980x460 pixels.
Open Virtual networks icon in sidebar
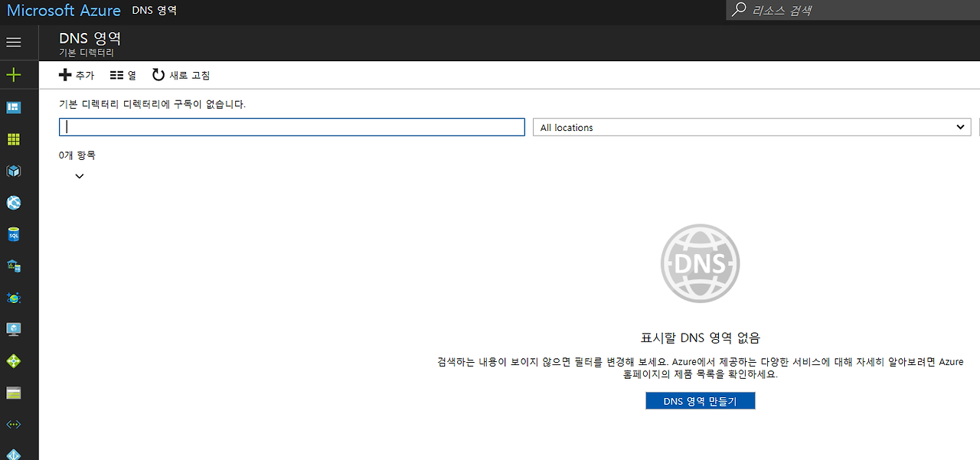pyautogui.click(x=13, y=424)
